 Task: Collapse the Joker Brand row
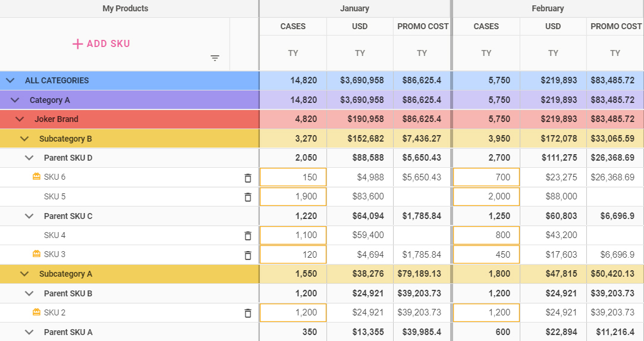(20, 119)
